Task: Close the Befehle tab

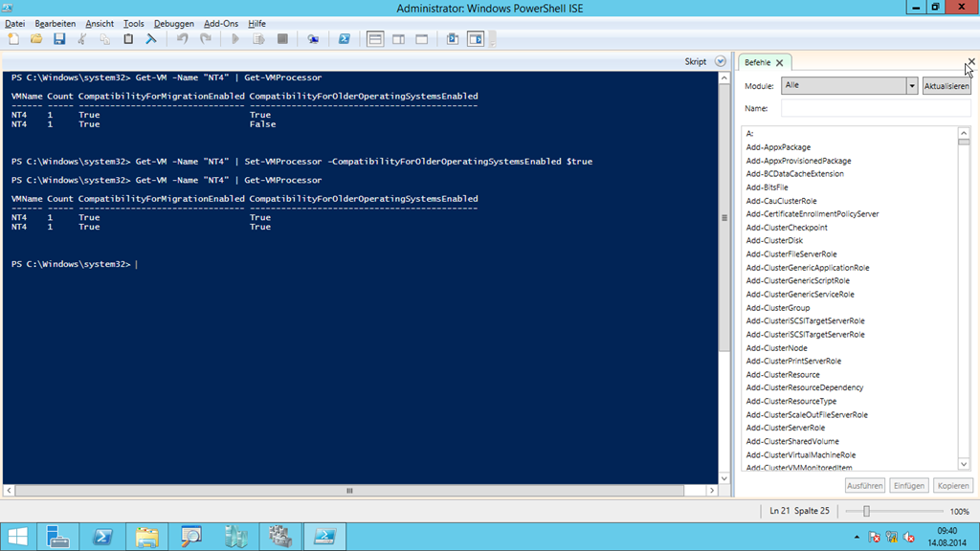Action: (x=779, y=62)
